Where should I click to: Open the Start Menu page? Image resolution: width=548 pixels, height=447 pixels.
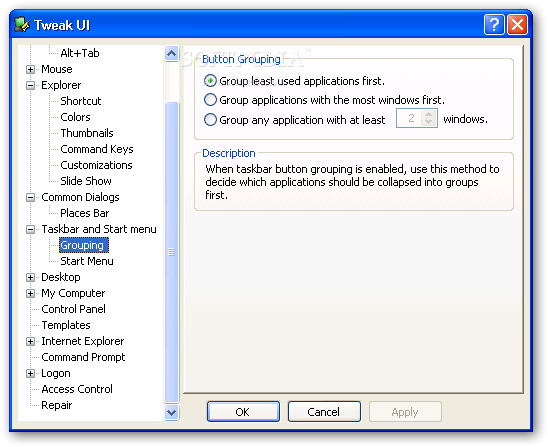pos(87,261)
